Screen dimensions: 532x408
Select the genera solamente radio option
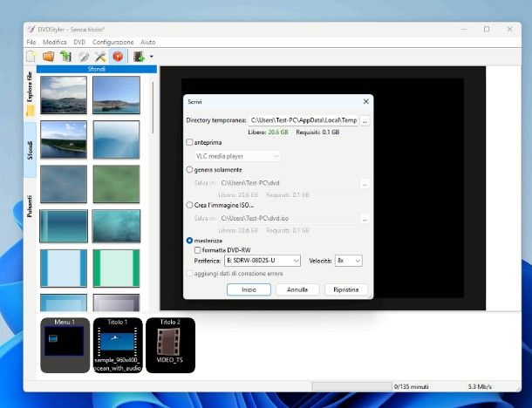click(190, 169)
